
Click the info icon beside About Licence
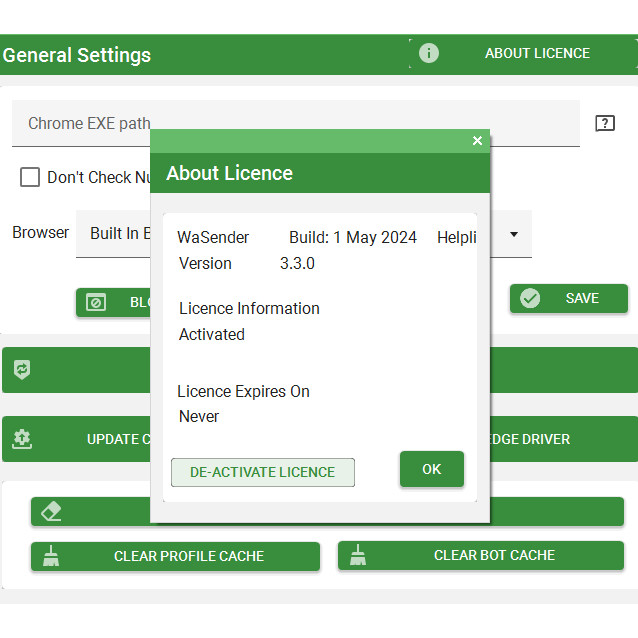pos(429,53)
